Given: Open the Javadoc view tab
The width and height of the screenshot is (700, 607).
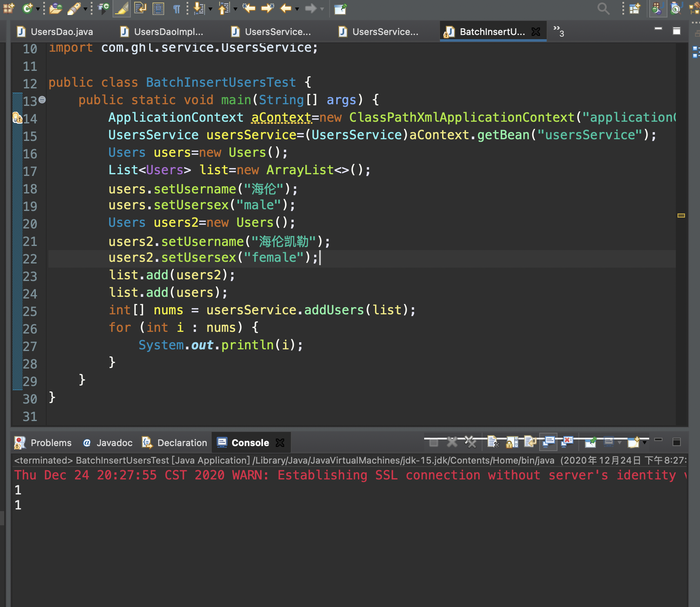Looking at the screenshot, I should click(107, 443).
